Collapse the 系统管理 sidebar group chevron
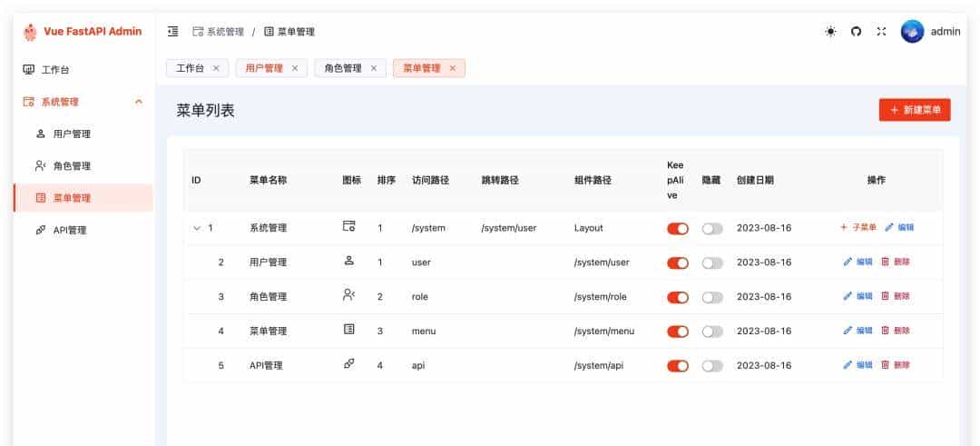Image resolution: width=980 pixels, height=446 pixels. pyautogui.click(x=139, y=102)
